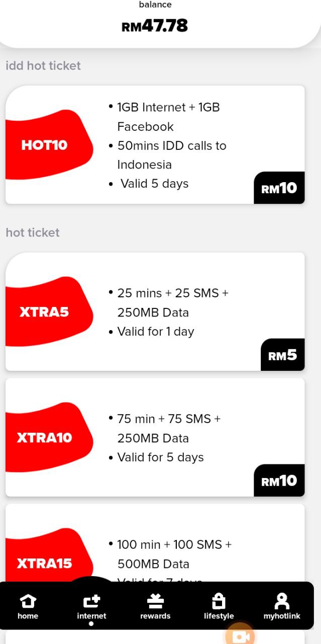Tap the RM47.78 balance amount
321x644 pixels.
tap(155, 26)
